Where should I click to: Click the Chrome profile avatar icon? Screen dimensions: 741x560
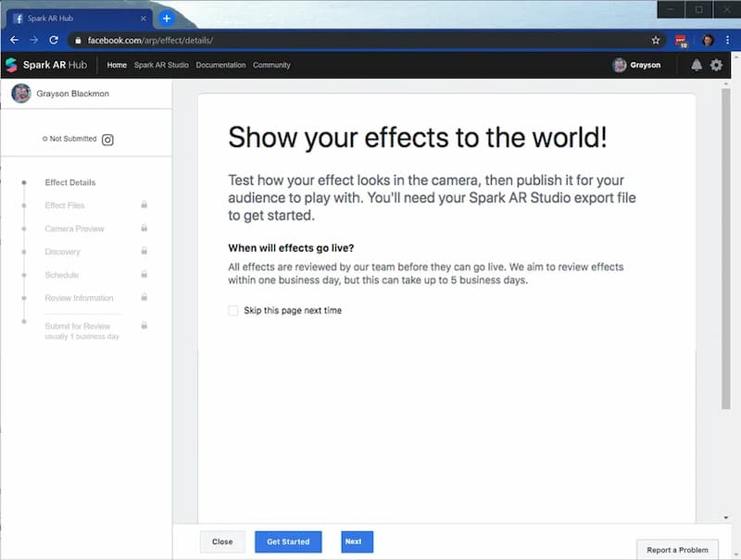click(x=709, y=41)
